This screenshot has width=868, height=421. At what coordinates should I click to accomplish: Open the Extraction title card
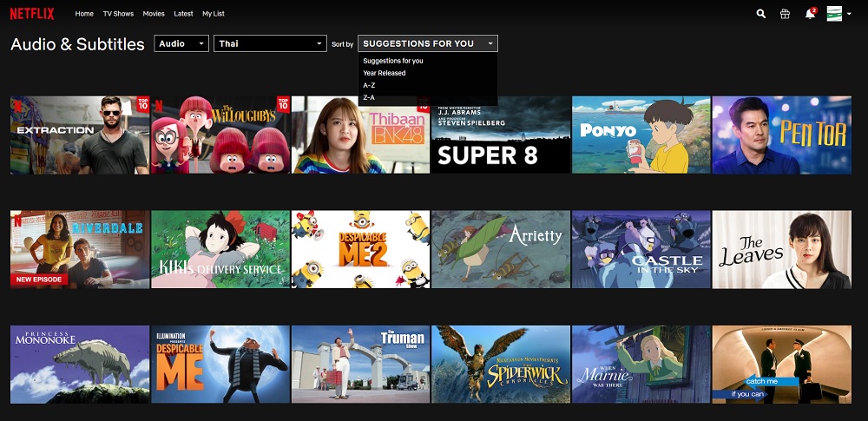pyautogui.click(x=80, y=135)
